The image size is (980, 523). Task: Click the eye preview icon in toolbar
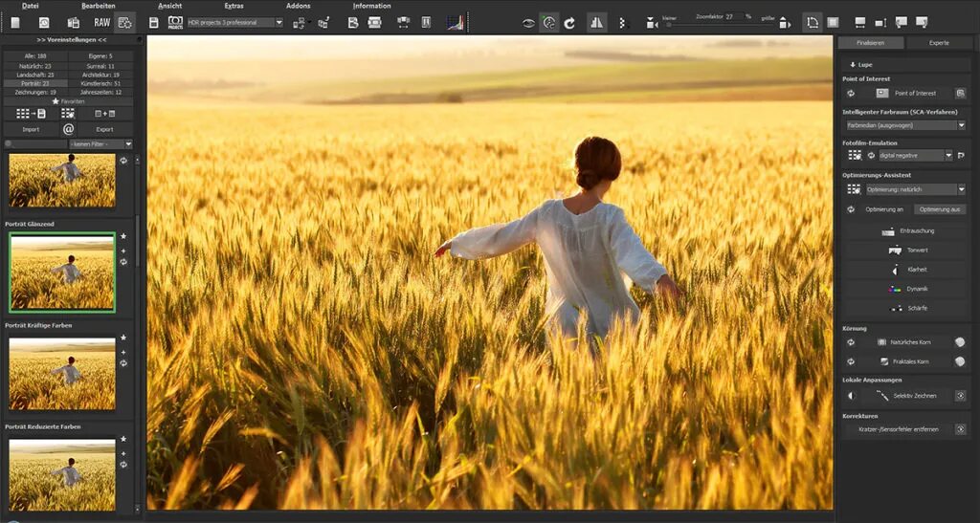(x=528, y=23)
